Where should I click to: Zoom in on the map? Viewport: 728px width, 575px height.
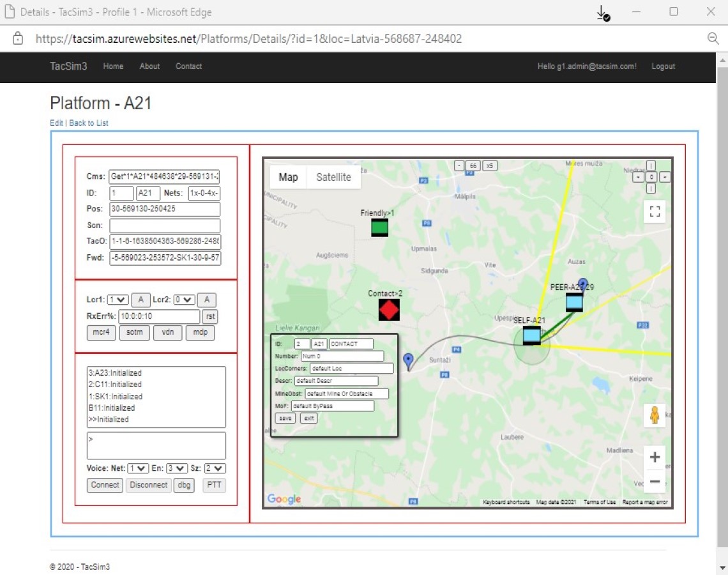655,457
